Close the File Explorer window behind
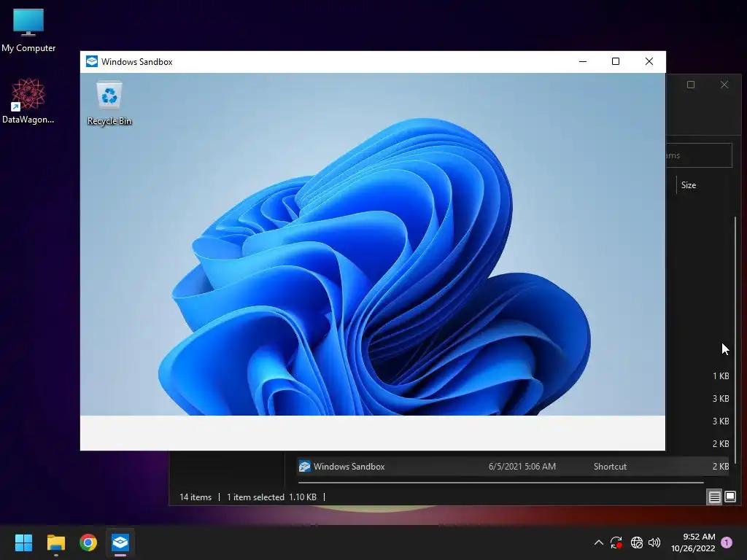This screenshot has height=560, width=747. click(724, 85)
